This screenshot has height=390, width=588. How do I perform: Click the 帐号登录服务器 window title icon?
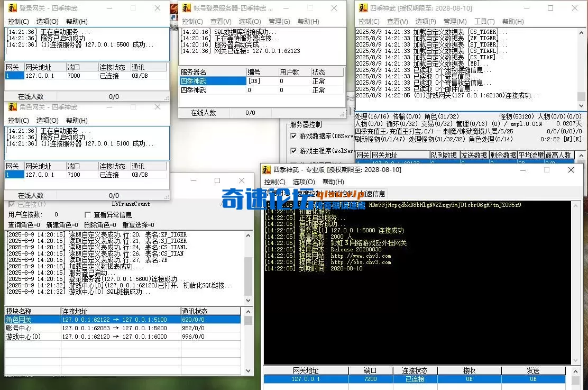pyautogui.click(x=186, y=8)
